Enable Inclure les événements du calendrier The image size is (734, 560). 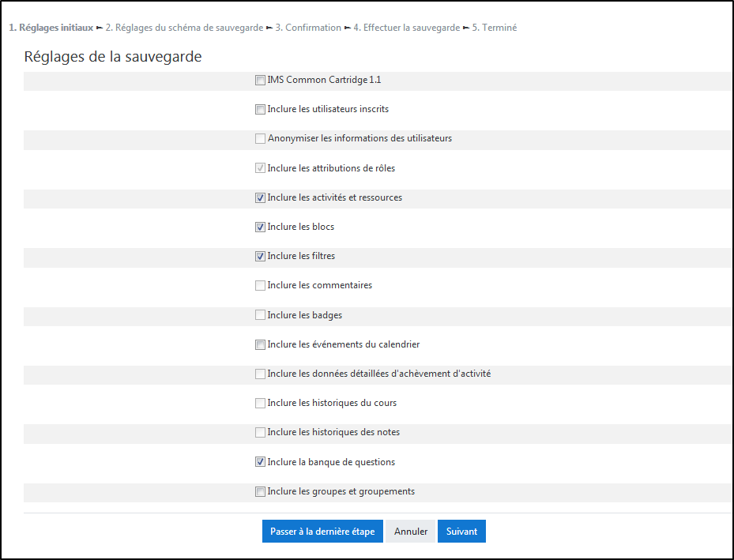260,345
